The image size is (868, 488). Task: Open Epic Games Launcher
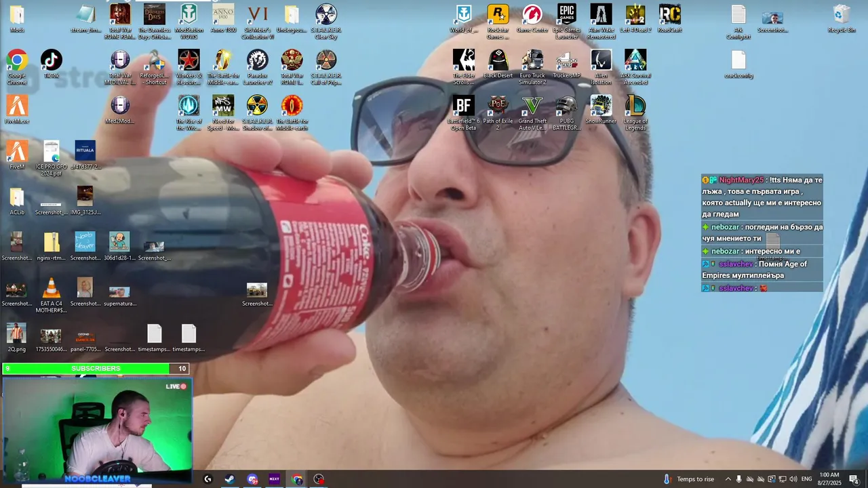(567, 22)
